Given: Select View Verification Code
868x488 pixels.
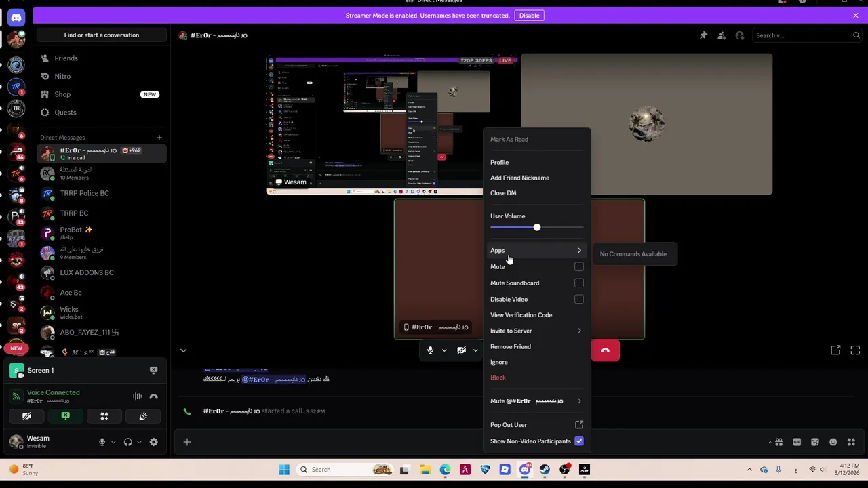Looking at the screenshot, I should pyautogui.click(x=536, y=315).
